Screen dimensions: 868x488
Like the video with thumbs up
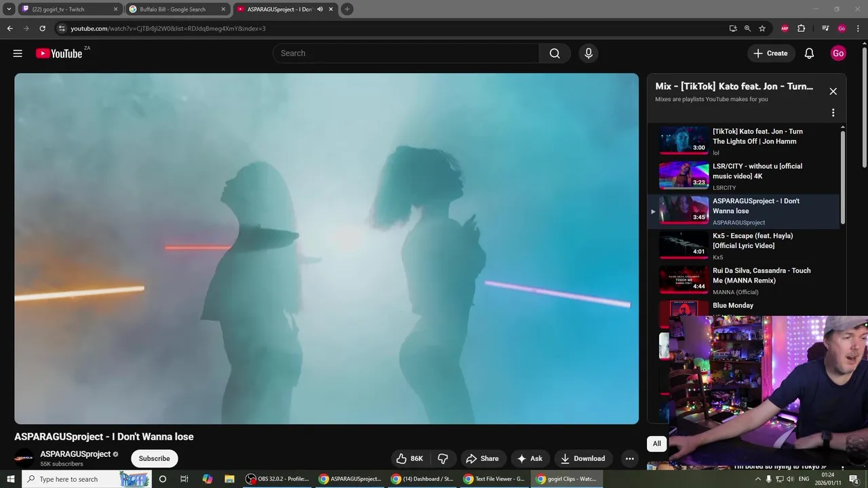(410, 459)
